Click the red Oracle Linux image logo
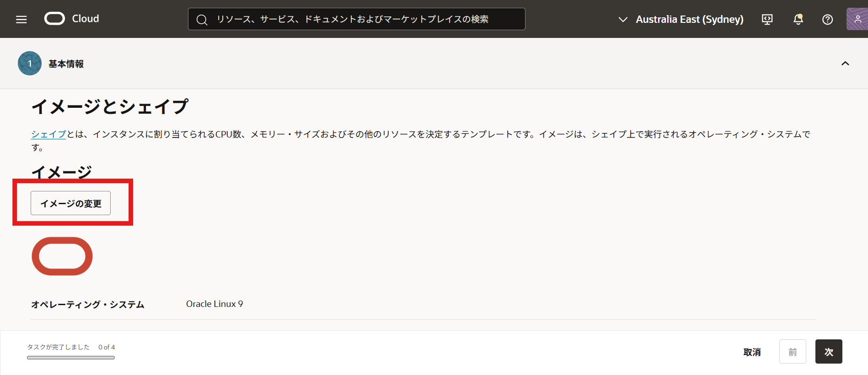This screenshot has width=868, height=375. coord(62,256)
